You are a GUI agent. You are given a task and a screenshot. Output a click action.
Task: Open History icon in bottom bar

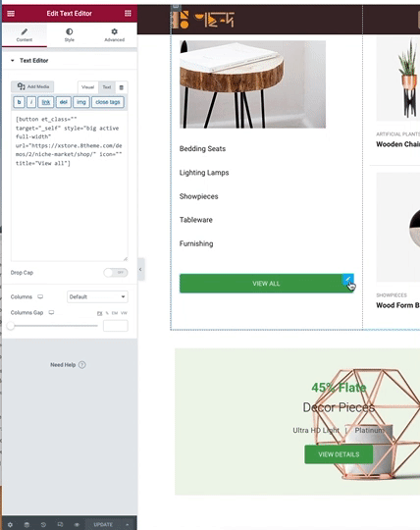43,524
